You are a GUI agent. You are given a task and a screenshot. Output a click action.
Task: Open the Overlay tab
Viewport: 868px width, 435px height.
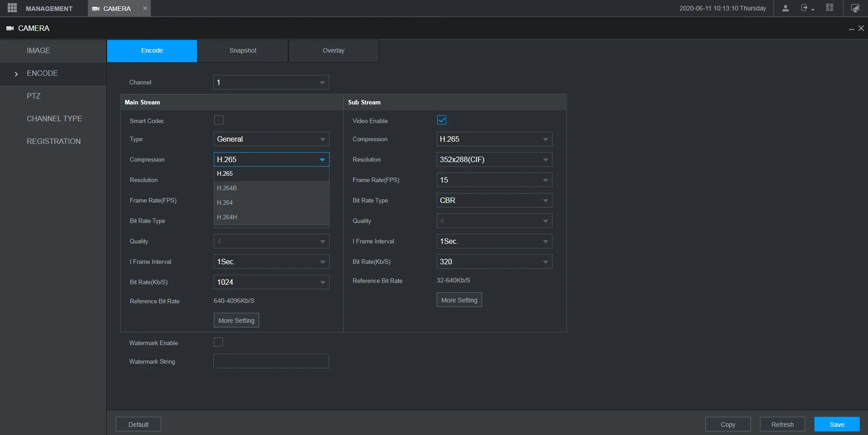tap(333, 50)
